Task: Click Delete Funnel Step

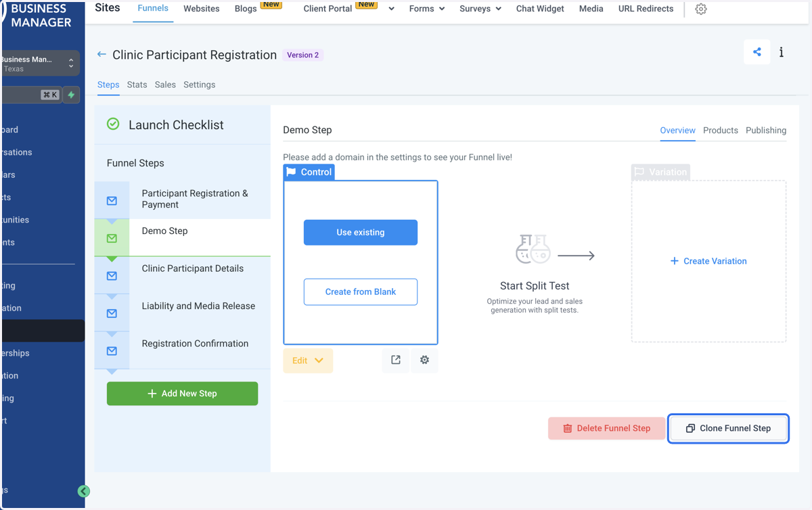Action: (x=607, y=428)
